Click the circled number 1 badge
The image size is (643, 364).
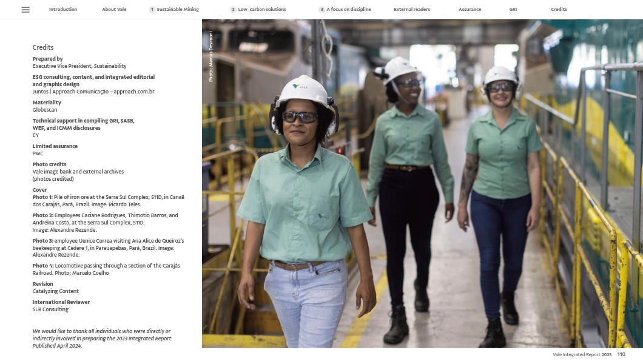152,10
